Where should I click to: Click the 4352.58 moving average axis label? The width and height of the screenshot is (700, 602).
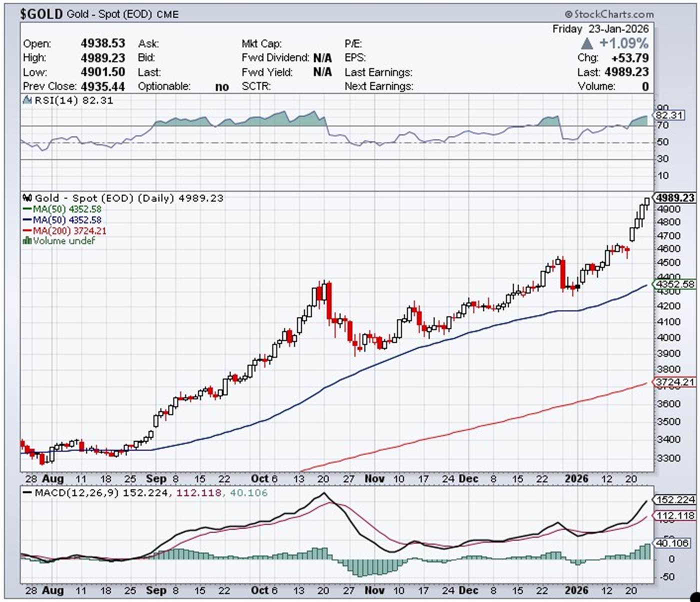click(674, 284)
